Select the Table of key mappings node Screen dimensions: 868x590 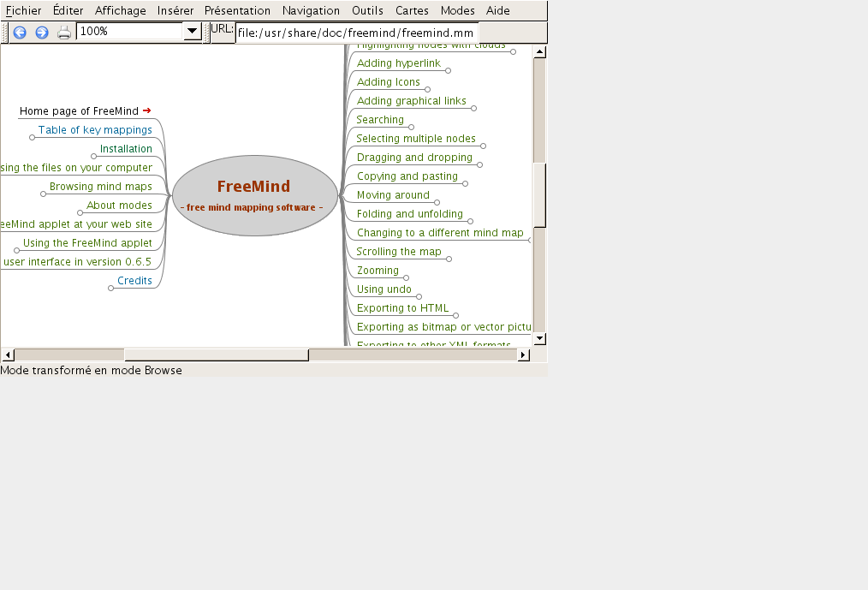tap(95, 129)
